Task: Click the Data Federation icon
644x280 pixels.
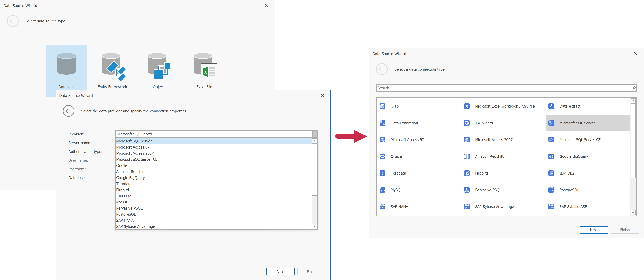Action: click(x=382, y=123)
